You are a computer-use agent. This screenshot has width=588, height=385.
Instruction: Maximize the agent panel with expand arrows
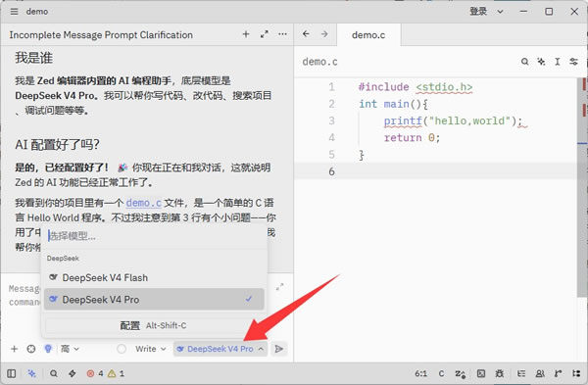[x=265, y=34]
